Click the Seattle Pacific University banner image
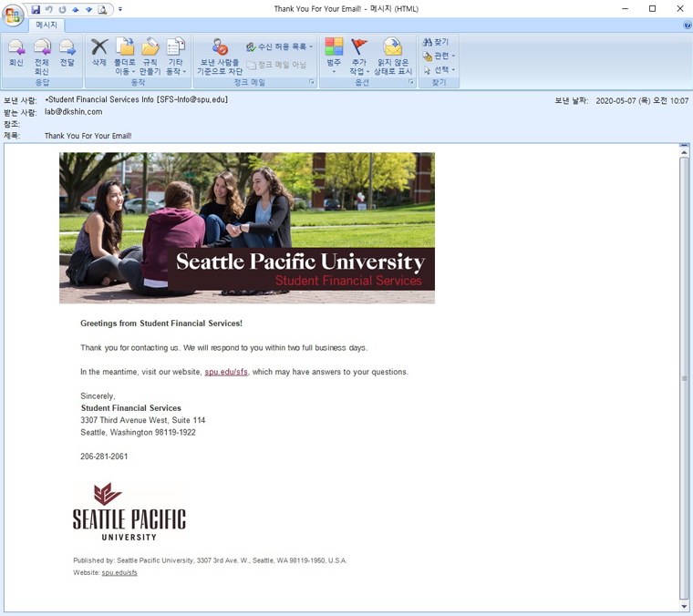Viewport: 693px width, 616px height. pyautogui.click(x=247, y=228)
